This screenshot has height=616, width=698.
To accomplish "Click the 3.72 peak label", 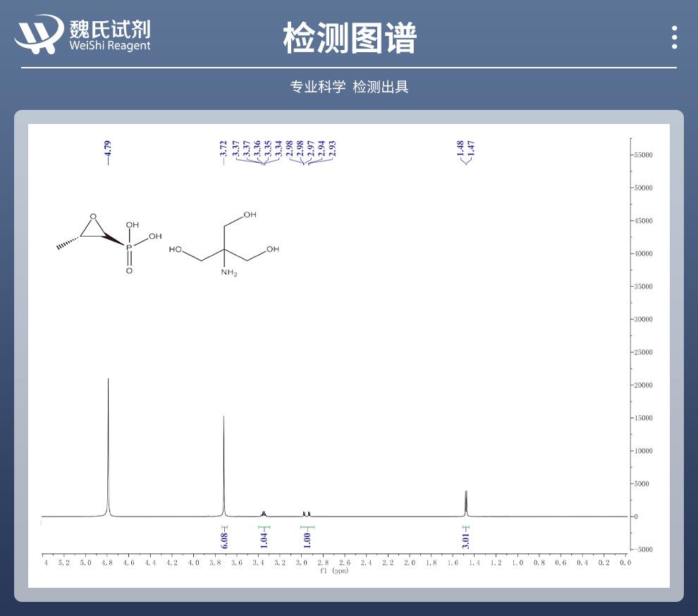I will point(224,150).
